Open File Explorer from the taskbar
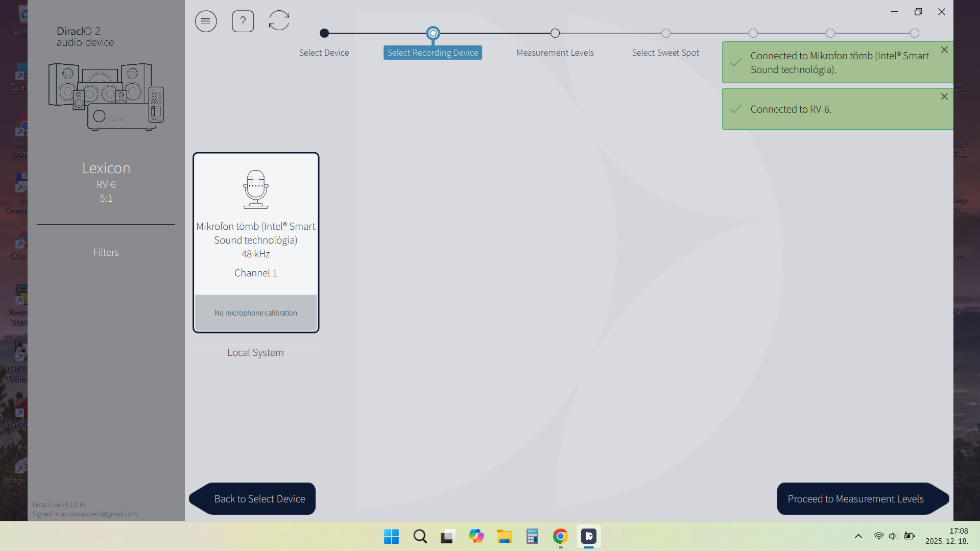Viewport: 980px width, 551px height. point(504,536)
